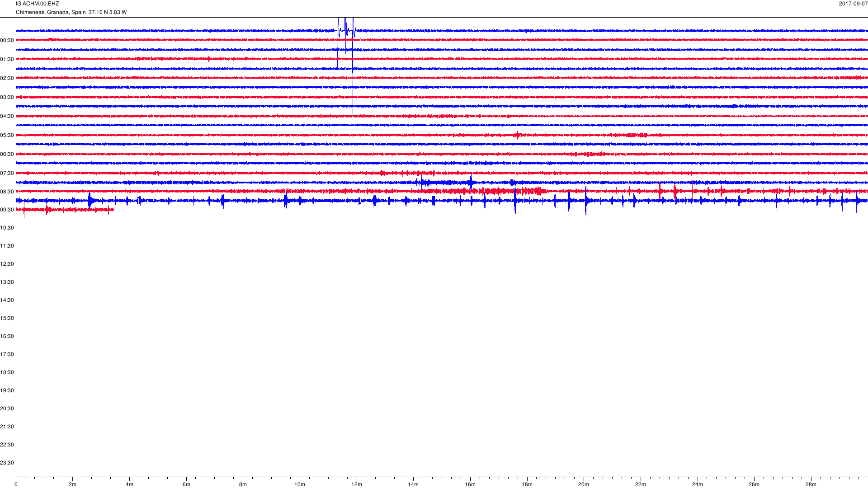Click the 16m axis label
The width and height of the screenshot is (868, 488).
[x=470, y=484]
